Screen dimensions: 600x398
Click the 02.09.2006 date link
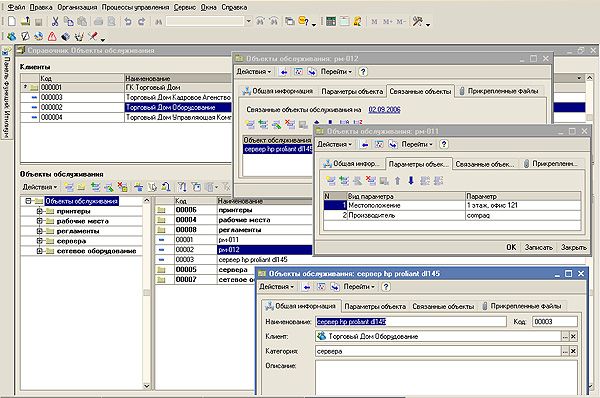[384, 110]
